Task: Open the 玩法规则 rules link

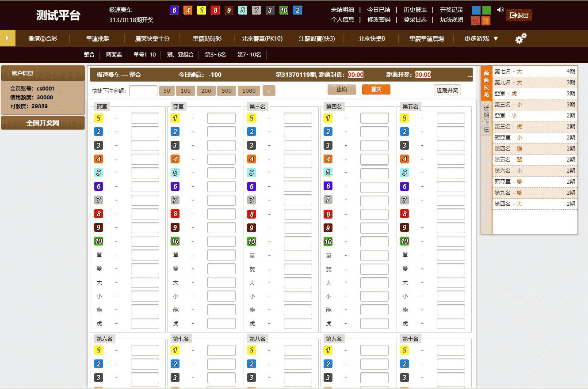Action: pos(451,19)
